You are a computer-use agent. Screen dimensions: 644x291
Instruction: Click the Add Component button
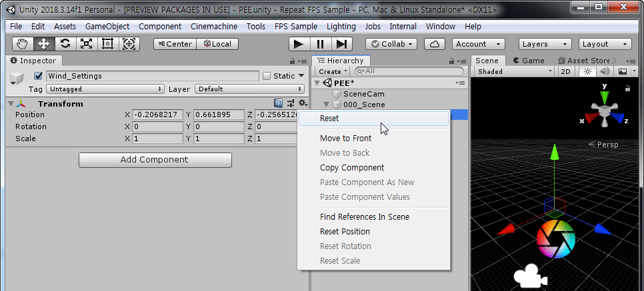tap(155, 160)
